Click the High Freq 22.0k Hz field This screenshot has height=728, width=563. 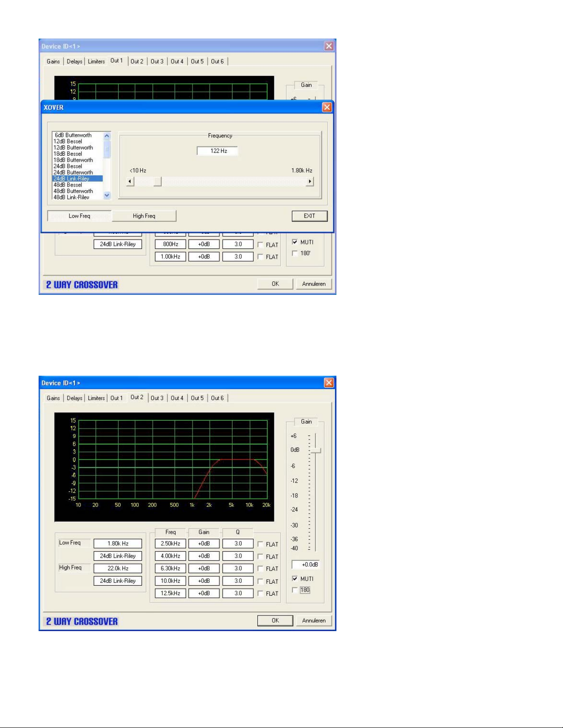(118, 569)
